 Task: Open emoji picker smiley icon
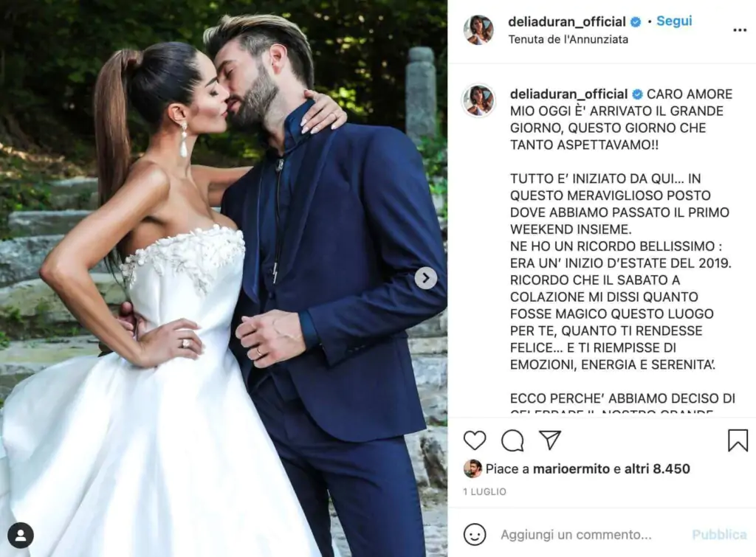pyautogui.click(x=475, y=535)
